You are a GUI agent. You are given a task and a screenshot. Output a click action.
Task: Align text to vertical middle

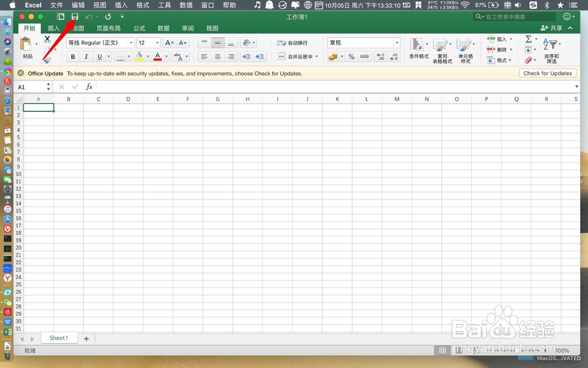[x=218, y=43]
